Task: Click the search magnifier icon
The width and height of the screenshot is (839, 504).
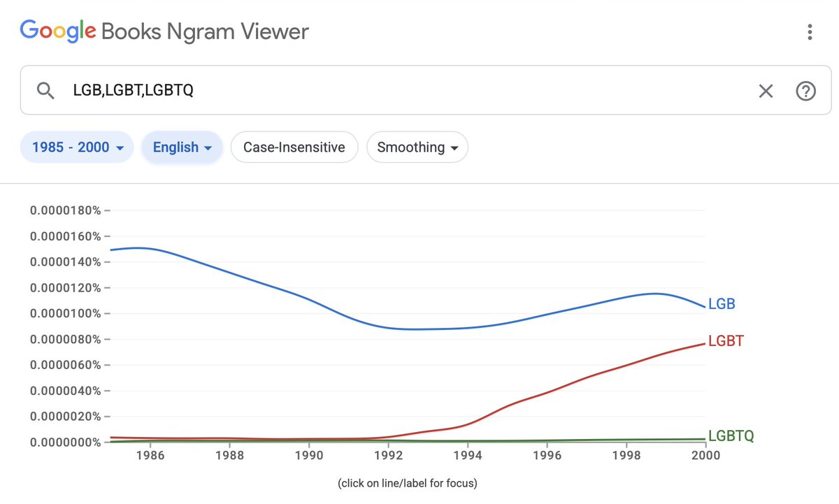Action: [45, 91]
